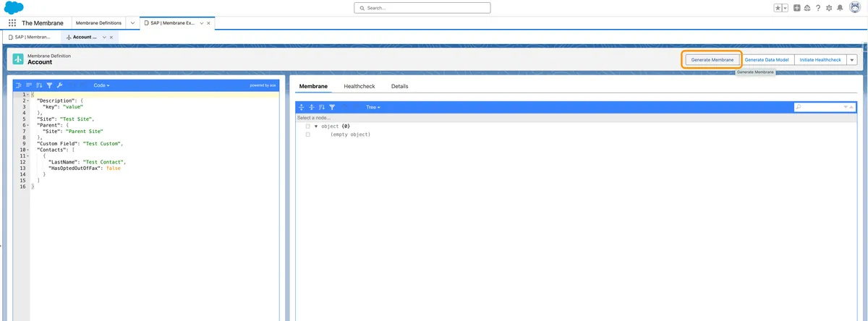
Task: Click the Initiate Healthcheck button
Action: [x=820, y=59]
